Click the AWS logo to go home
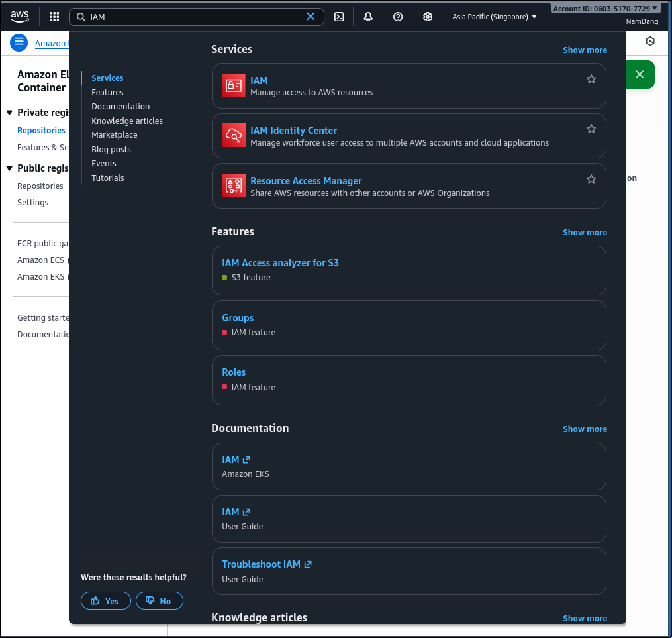Viewport: 672px width, 638px height. coord(20,16)
